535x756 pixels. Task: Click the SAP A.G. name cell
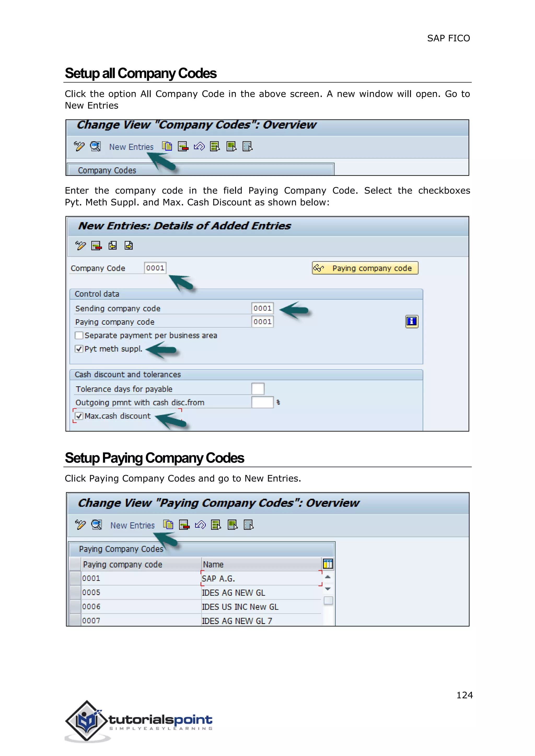(x=261, y=578)
